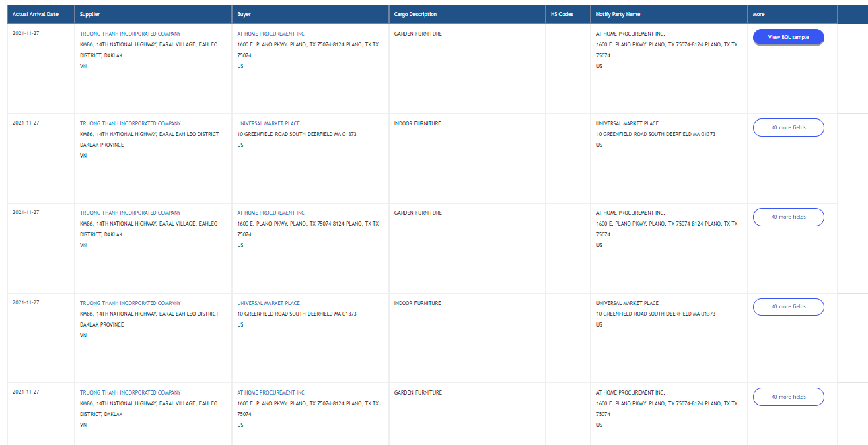Click the HS Codes column header
The width and height of the screenshot is (868, 445).
[562, 14]
